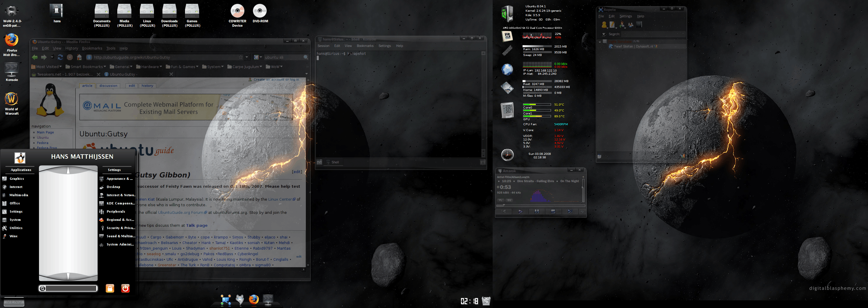Open the WoW bookmarks folder dropdown
Viewport: 868px width, 308px height.
(x=274, y=67)
